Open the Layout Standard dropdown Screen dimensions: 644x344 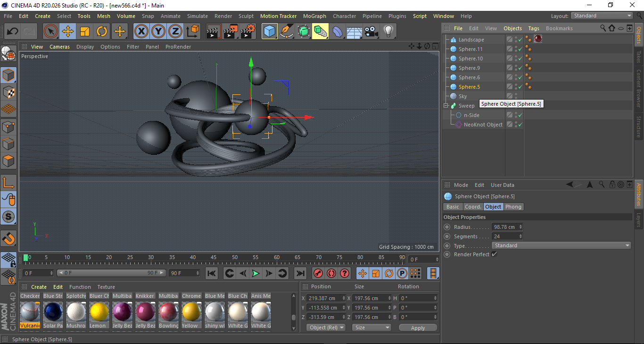602,16
